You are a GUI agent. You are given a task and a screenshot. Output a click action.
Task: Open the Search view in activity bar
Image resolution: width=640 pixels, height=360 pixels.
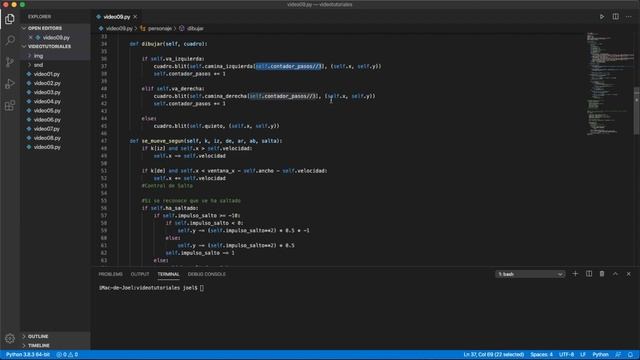[10, 40]
